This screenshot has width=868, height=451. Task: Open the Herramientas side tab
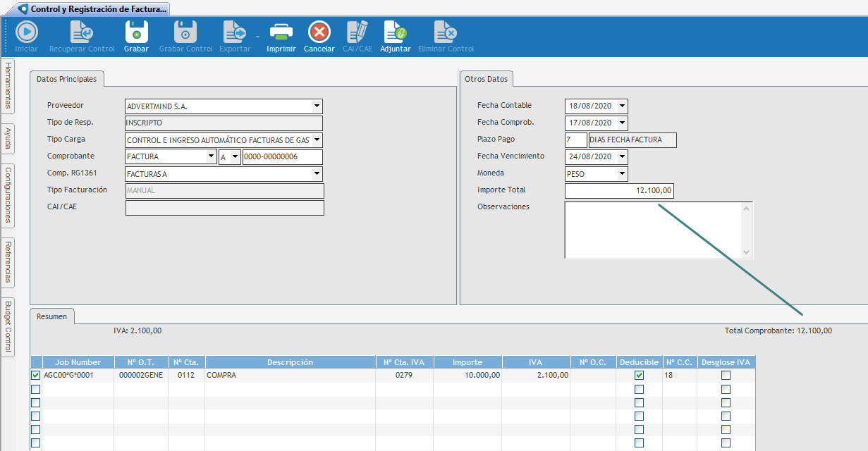tap(8, 85)
